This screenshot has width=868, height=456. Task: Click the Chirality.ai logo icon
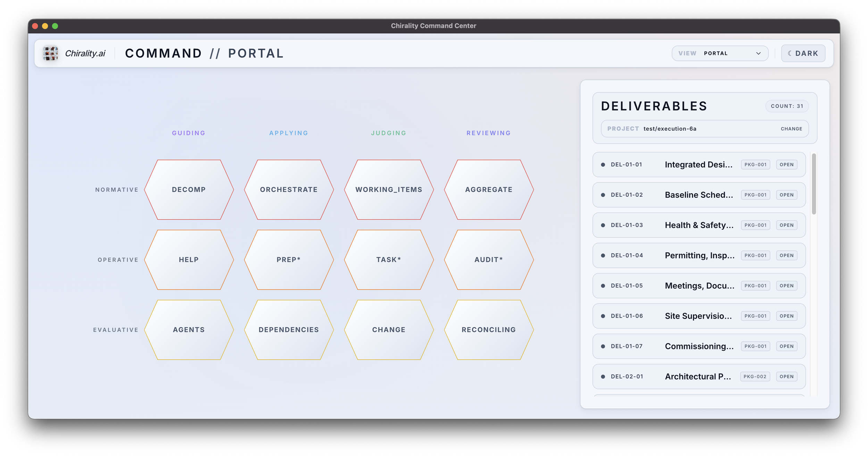coord(50,53)
